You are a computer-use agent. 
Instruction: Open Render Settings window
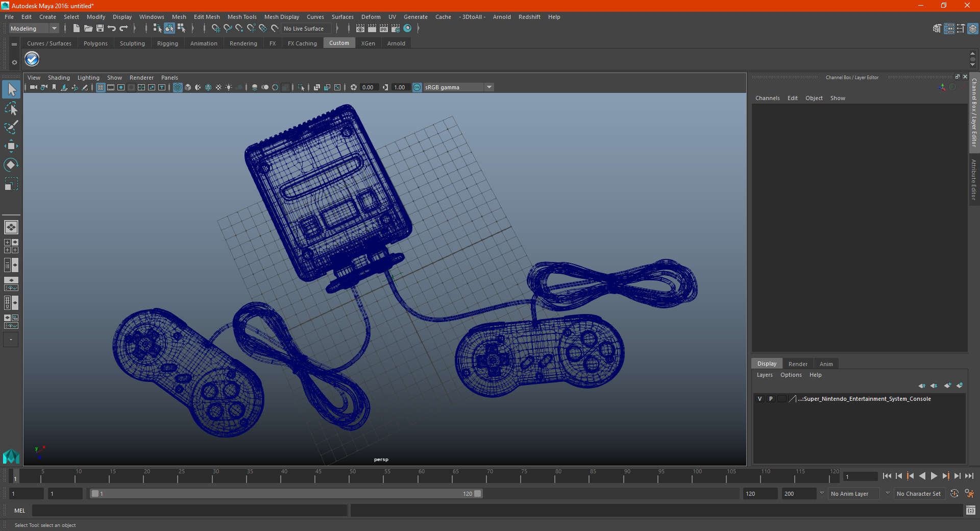coord(396,29)
